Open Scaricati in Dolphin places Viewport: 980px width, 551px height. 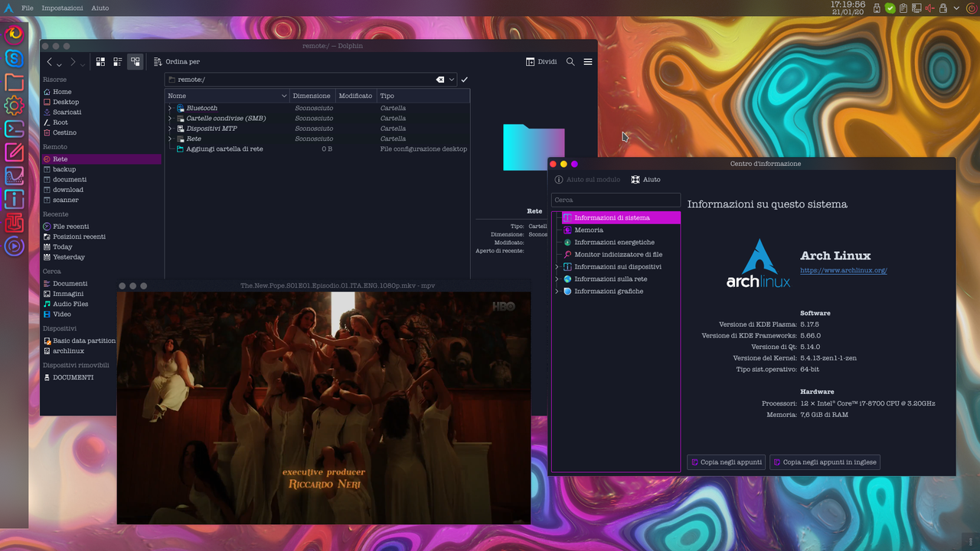tap(101, 112)
